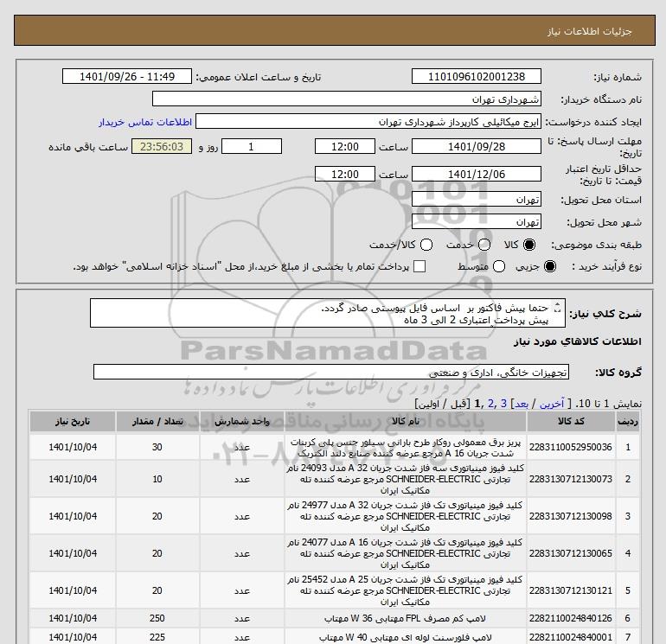Select the کالا/خدمت radio button
666x644 pixels.
pos(426,245)
